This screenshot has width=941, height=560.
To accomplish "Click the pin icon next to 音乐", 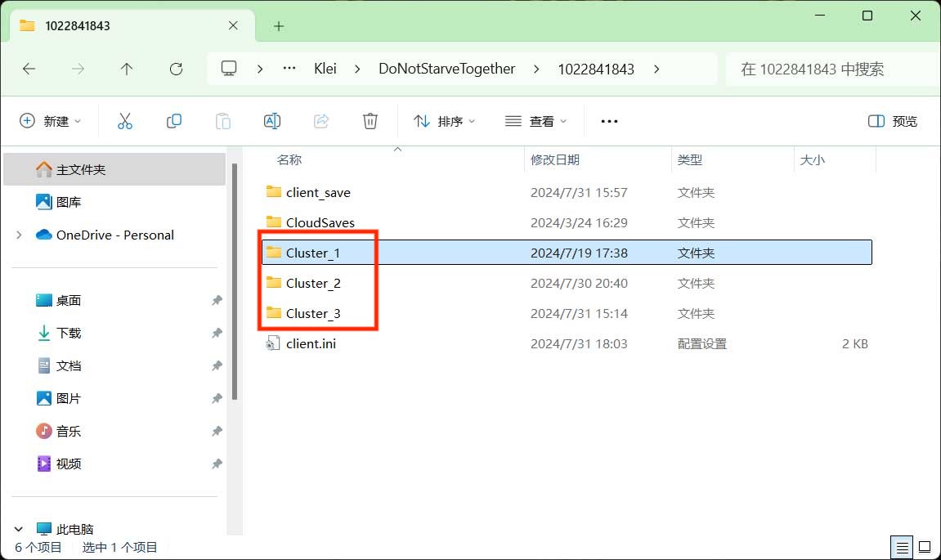I will point(217,431).
